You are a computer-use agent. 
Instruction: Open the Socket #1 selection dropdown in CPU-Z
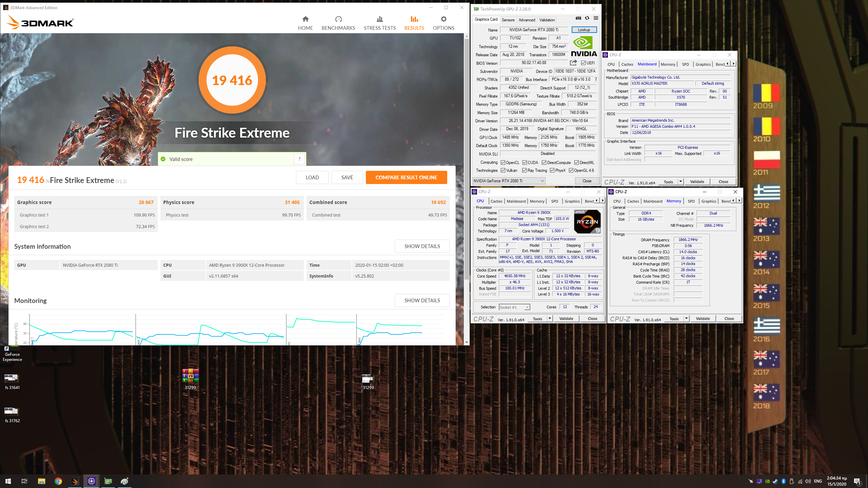pyautogui.click(x=514, y=307)
